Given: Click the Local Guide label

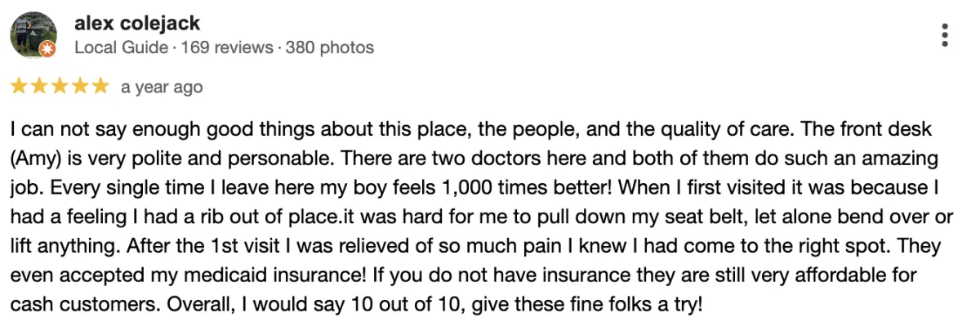Looking at the screenshot, I should [121, 48].
